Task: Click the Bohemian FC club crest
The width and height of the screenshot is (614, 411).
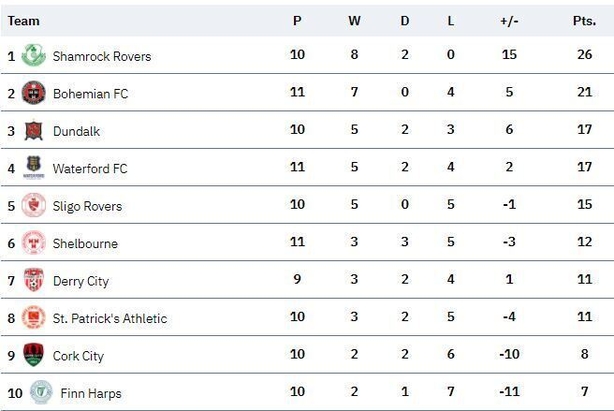Action: (33, 93)
